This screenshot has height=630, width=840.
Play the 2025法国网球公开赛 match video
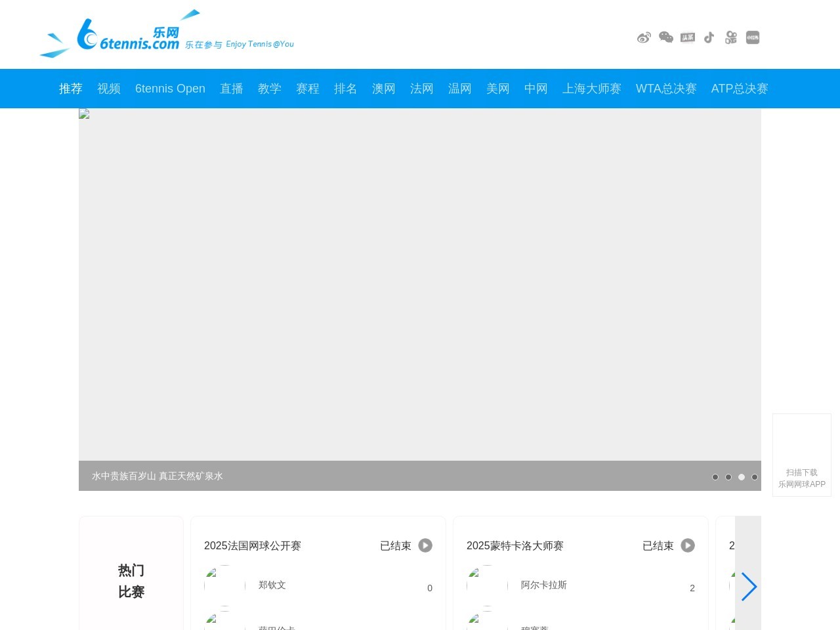point(425,545)
